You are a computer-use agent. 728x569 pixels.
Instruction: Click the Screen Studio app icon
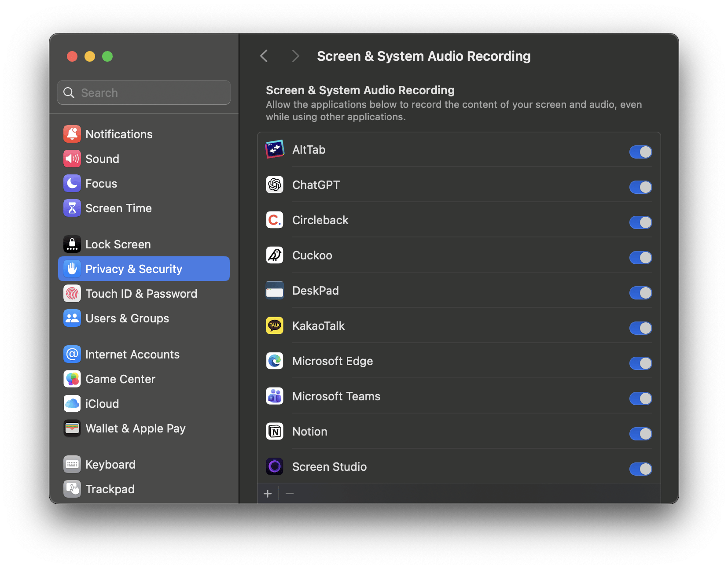275,466
